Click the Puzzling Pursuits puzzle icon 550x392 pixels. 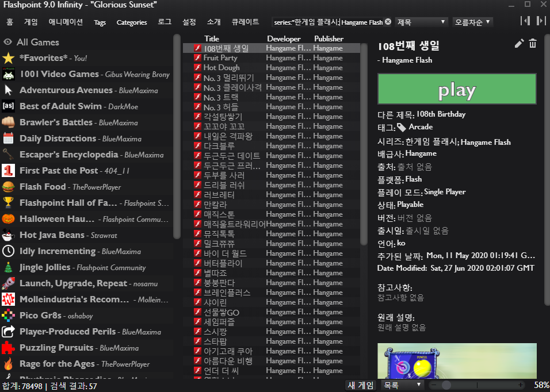(9, 348)
